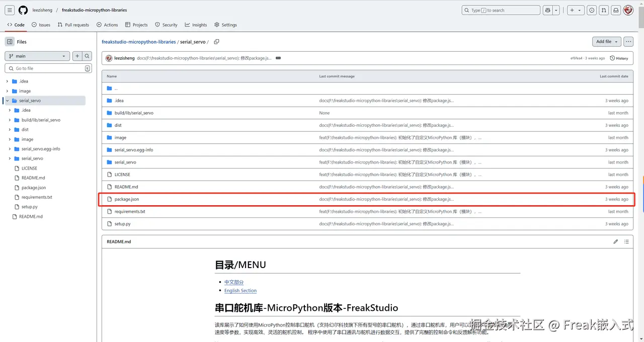644x342 pixels.
Task: Open freakstudio-micropython-libraries breadcrumb link
Action: coord(139,42)
